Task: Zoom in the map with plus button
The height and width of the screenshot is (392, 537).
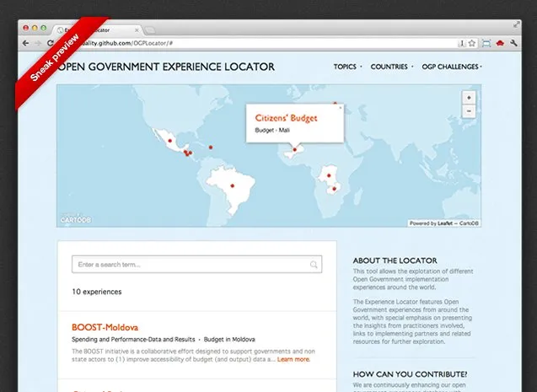Action: tap(469, 98)
